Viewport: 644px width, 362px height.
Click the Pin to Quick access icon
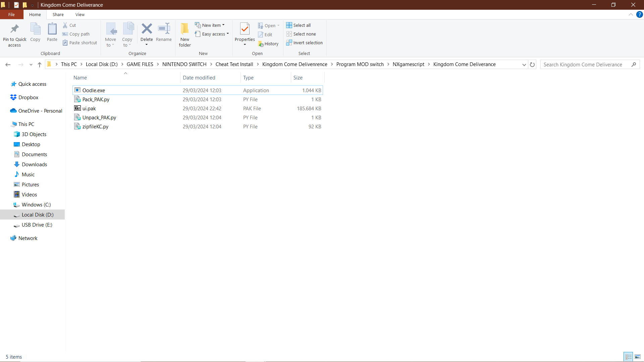[x=14, y=29]
